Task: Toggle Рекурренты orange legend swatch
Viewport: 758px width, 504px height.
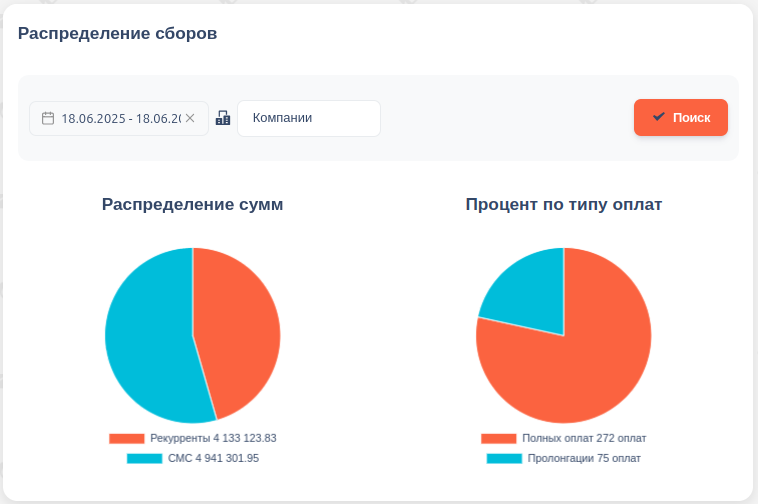Action: pyautogui.click(x=127, y=438)
